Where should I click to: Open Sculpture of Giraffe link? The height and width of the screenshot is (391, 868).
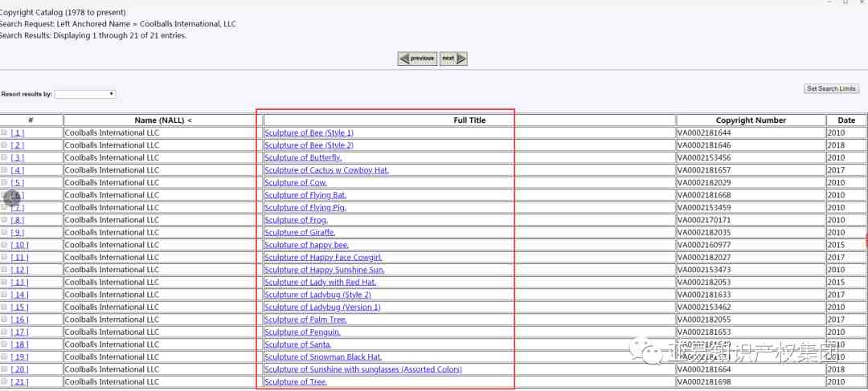click(300, 232)
